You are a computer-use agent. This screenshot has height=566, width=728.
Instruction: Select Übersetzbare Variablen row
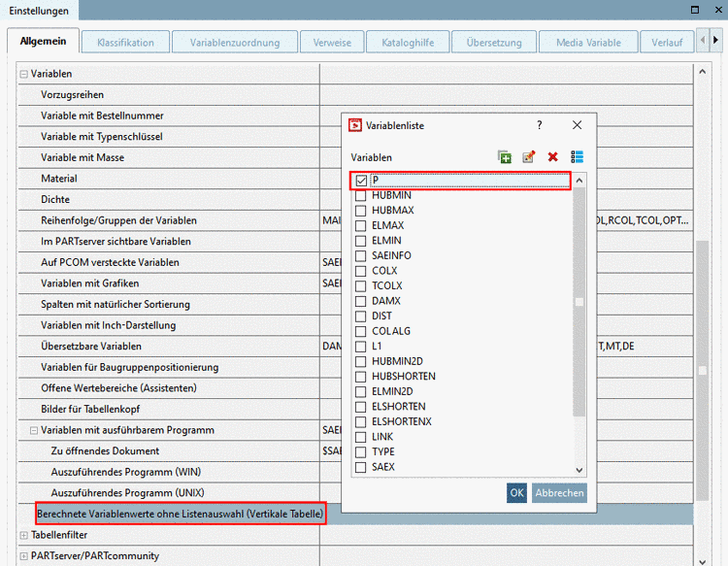point(355,347)
